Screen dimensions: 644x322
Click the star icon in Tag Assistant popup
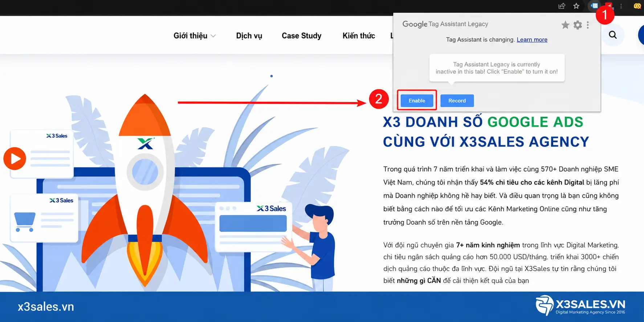pos(565,25)
